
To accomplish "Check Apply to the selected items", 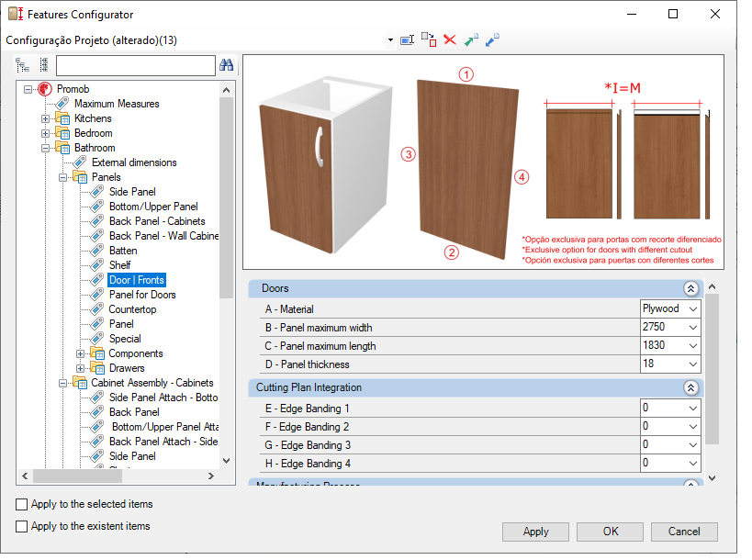I will pyautogui.click(x=22, y=504).
